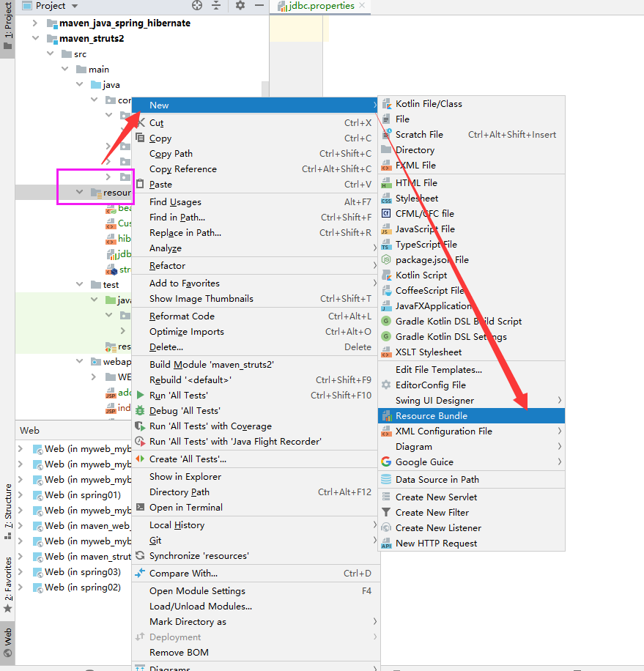Collapse the test folder
Viewport: 644px width, 671px height.
tap(80, 284)
